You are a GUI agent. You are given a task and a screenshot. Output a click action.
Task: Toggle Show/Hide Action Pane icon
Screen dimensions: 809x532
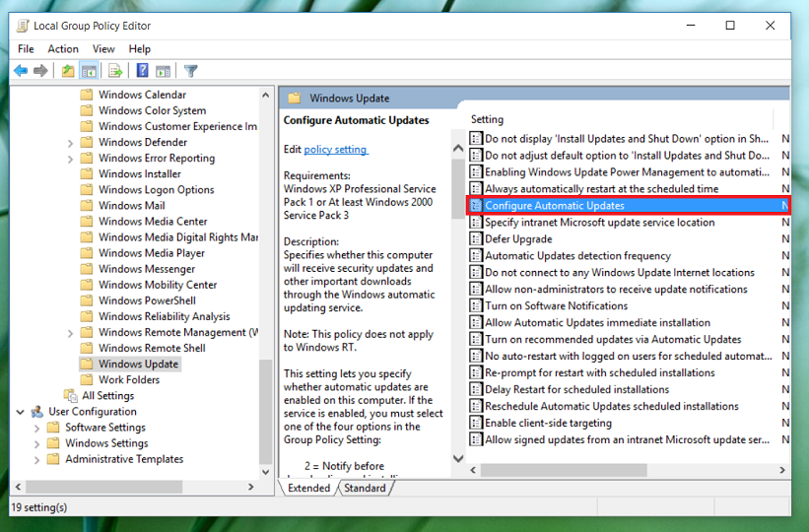click(x=163, y=71)
